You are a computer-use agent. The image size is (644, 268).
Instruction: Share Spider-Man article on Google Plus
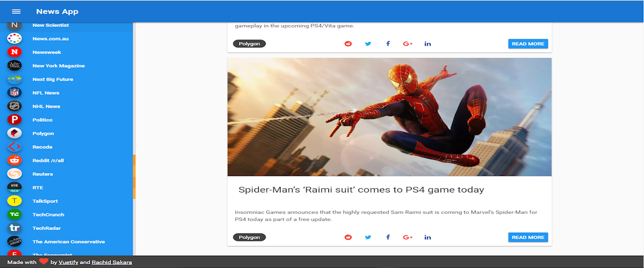point(408,237)
